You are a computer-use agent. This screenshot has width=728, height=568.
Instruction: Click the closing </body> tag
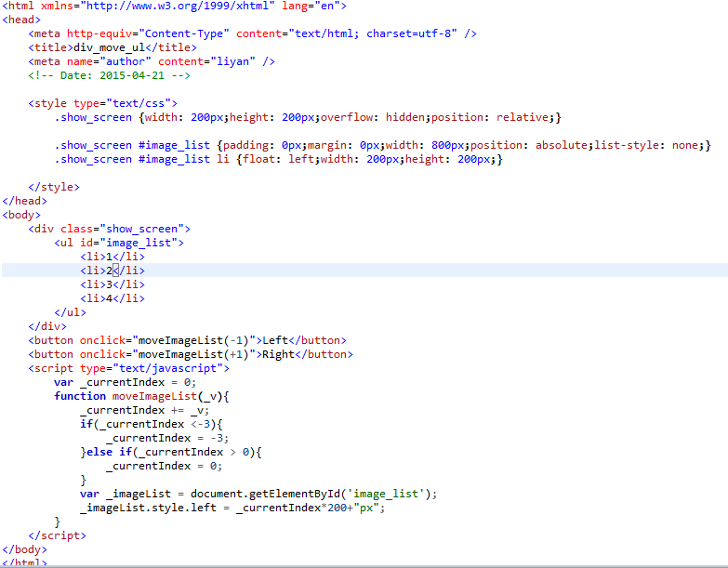coord(24,549)
